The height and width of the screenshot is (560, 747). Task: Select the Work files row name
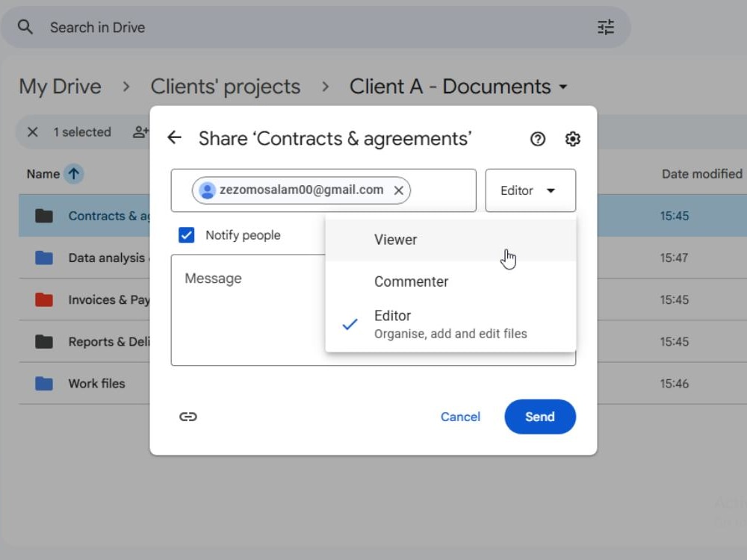(x=96, y=383)
